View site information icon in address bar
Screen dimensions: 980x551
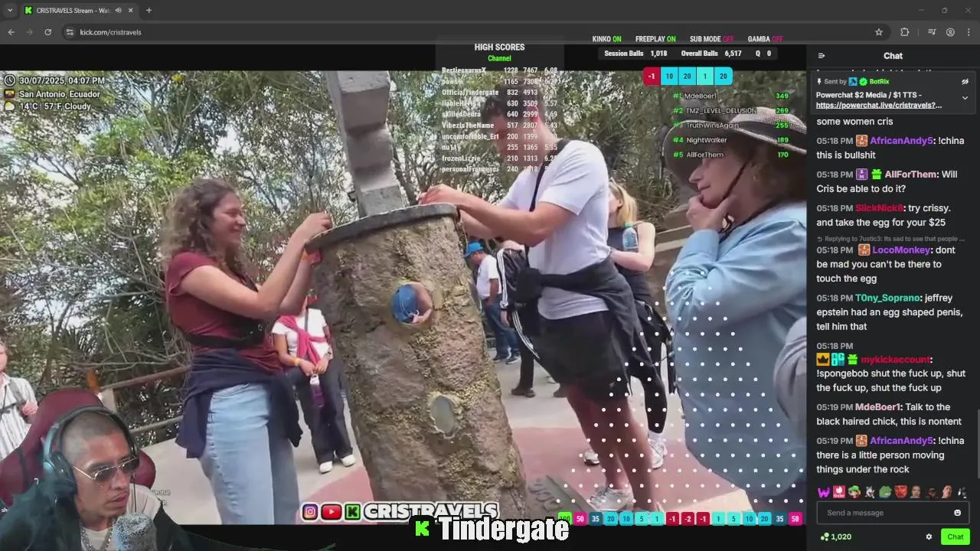point(70,32)
